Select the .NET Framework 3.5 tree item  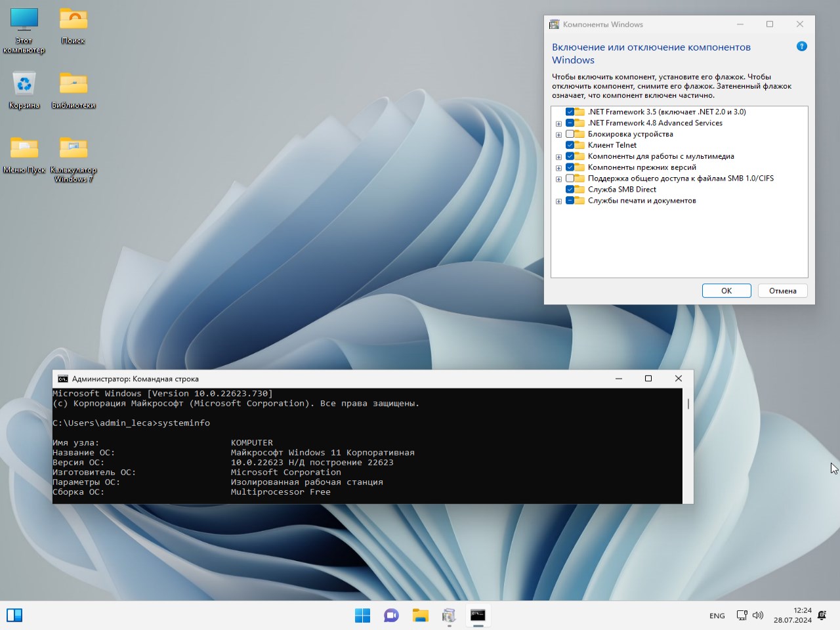(666, 112)
